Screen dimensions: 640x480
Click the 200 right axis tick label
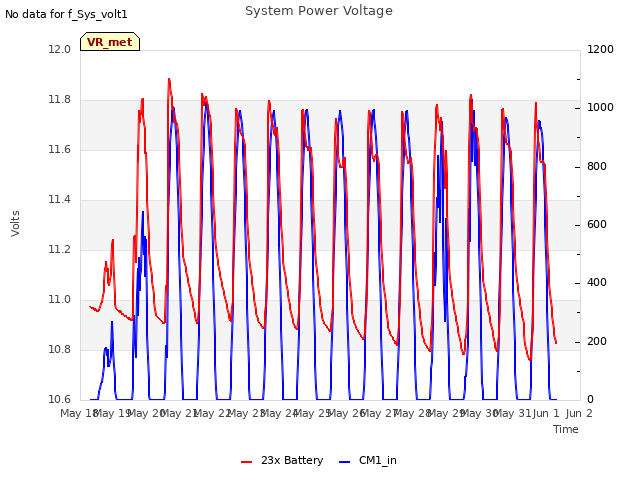597,341
